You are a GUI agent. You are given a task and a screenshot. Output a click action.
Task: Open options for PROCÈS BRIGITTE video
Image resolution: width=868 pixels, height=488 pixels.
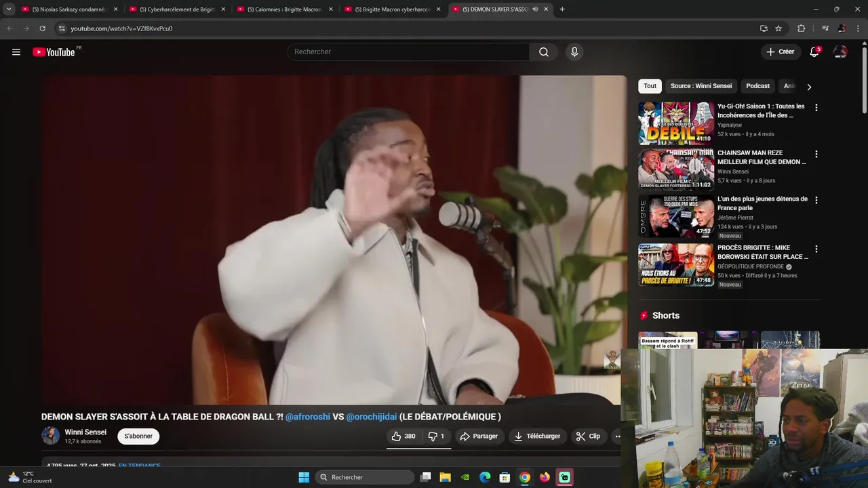[x=816, y=249]
